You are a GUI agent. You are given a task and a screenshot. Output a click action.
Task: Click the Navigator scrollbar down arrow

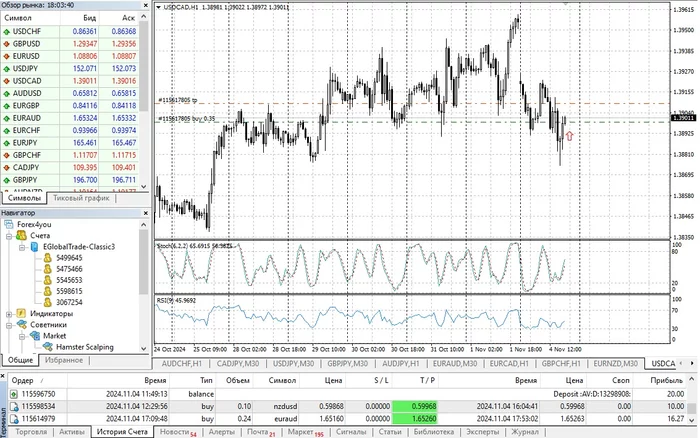pos(143,349)
